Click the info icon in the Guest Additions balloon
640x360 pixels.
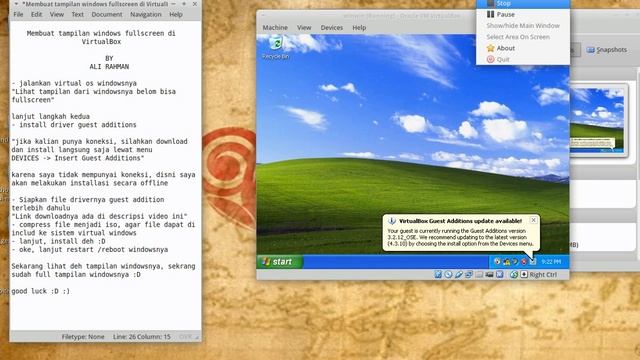tap(391, 221)
